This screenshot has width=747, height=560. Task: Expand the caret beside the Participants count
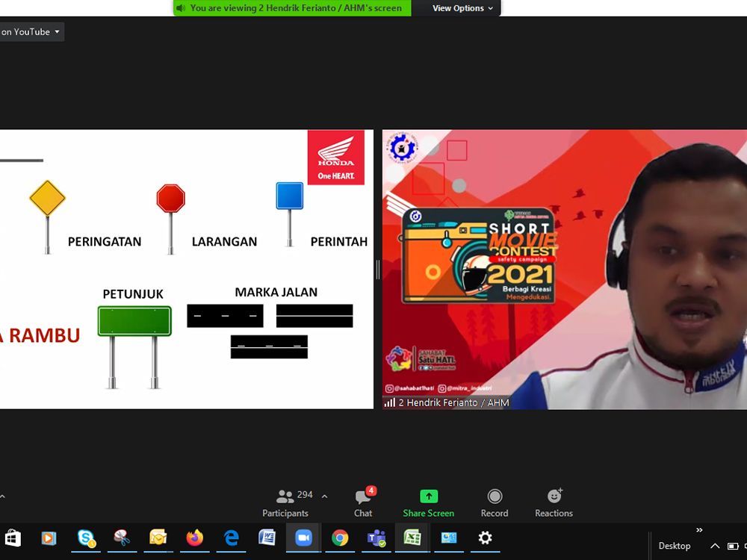(324, 497)
